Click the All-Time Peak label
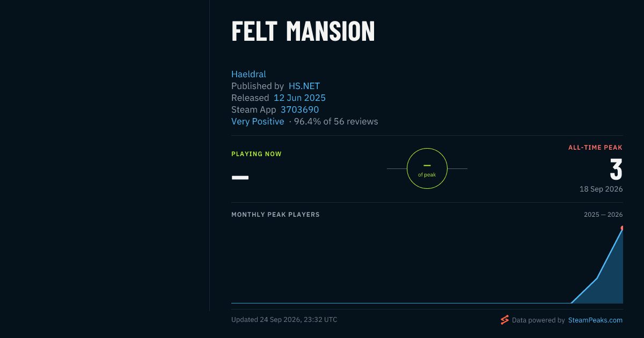Image resolution: width=644 pixels, height=338 pixels. tap(596, 148)
